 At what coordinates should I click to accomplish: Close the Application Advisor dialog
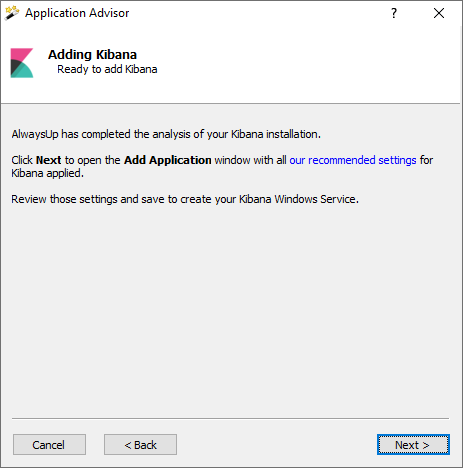click(439, 13)
